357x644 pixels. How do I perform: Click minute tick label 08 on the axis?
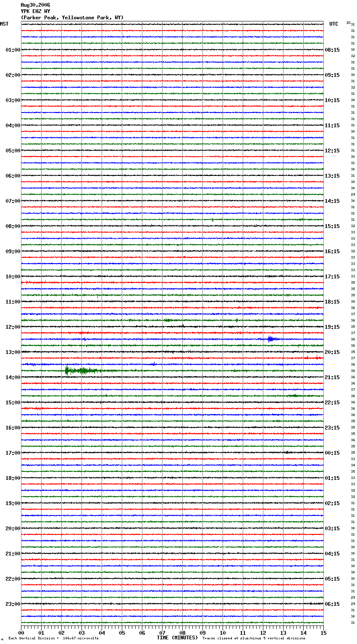183,633
